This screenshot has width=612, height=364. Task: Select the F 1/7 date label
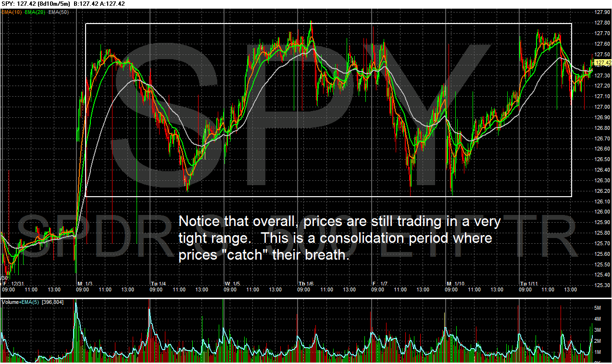click(x=380, y=284)
